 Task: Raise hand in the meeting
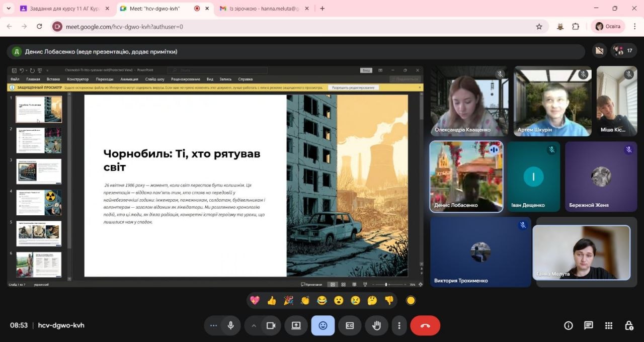pos(376,325)
